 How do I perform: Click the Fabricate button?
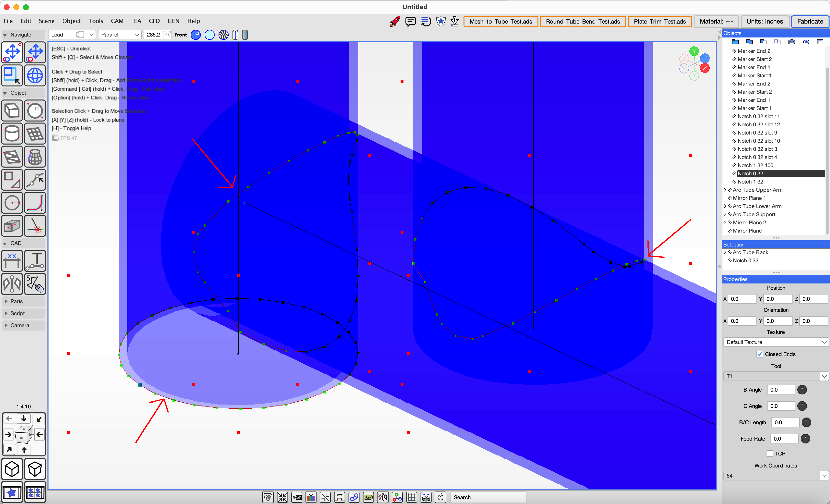point(810,22)
